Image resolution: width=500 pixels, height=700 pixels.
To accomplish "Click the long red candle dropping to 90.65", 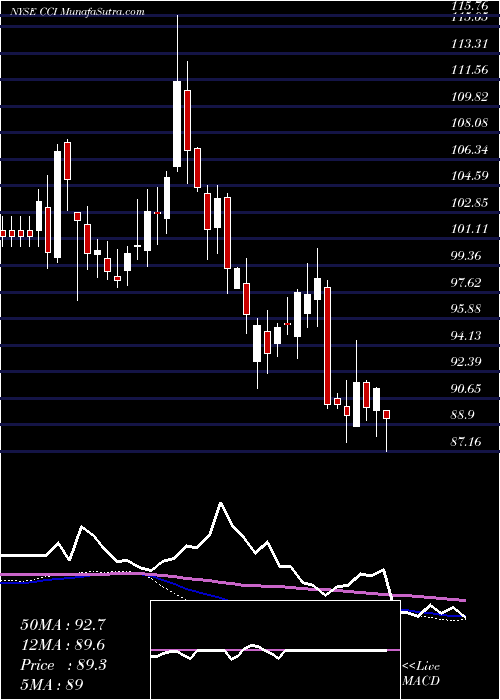I will tap(327, 346).
